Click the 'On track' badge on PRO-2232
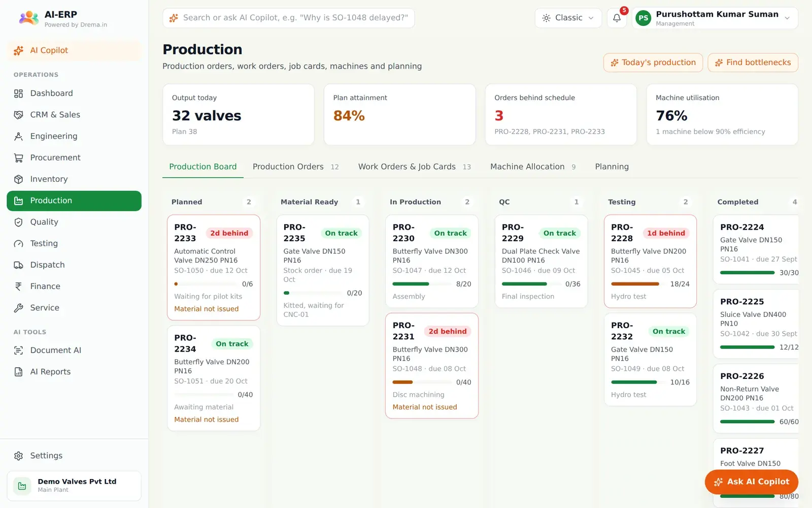 click(668, 331)
